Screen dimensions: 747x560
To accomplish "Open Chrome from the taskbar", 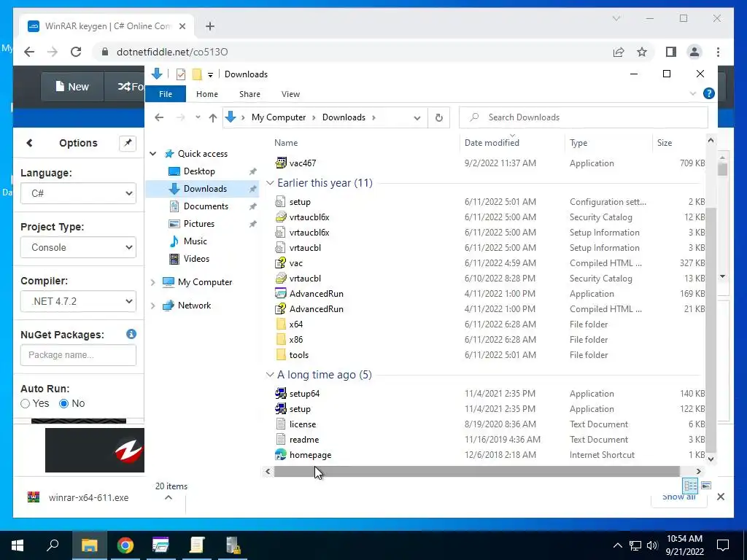I will 125,545.
